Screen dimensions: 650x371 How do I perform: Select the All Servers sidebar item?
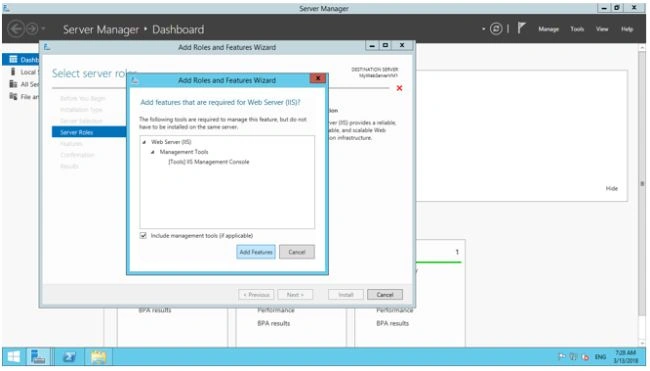point(23,85)
